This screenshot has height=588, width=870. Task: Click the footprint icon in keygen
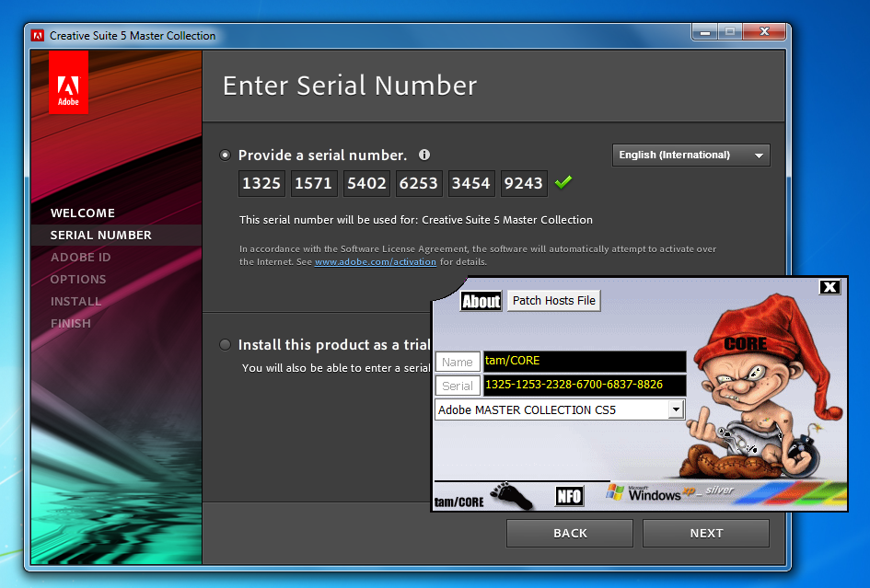tap(511, 495)
